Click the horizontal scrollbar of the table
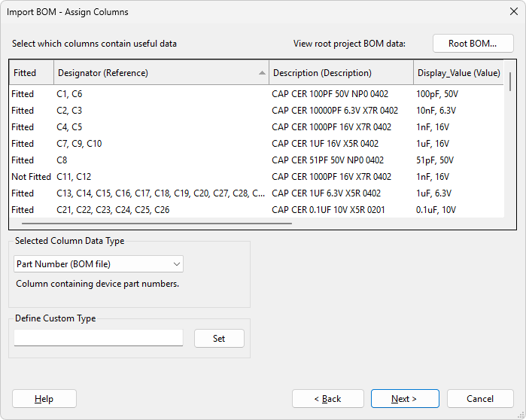This screenshot has width=526, height=420. click(x=157, y=223)
